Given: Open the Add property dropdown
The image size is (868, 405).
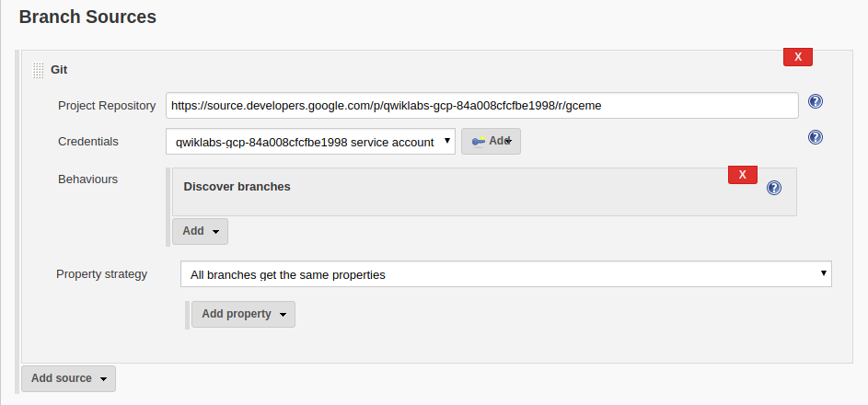Looking at the screenshot, I should 243,314.
